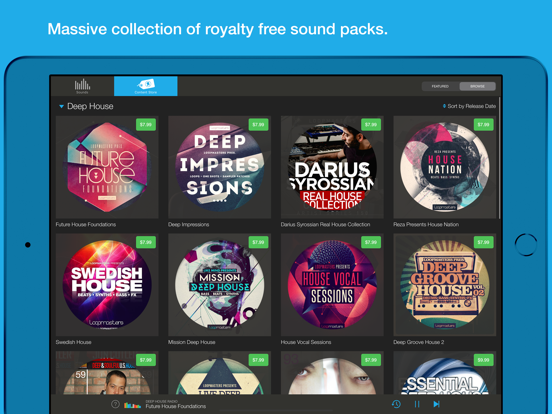Open Mission Deep House pack artwork

coord(219,285)
